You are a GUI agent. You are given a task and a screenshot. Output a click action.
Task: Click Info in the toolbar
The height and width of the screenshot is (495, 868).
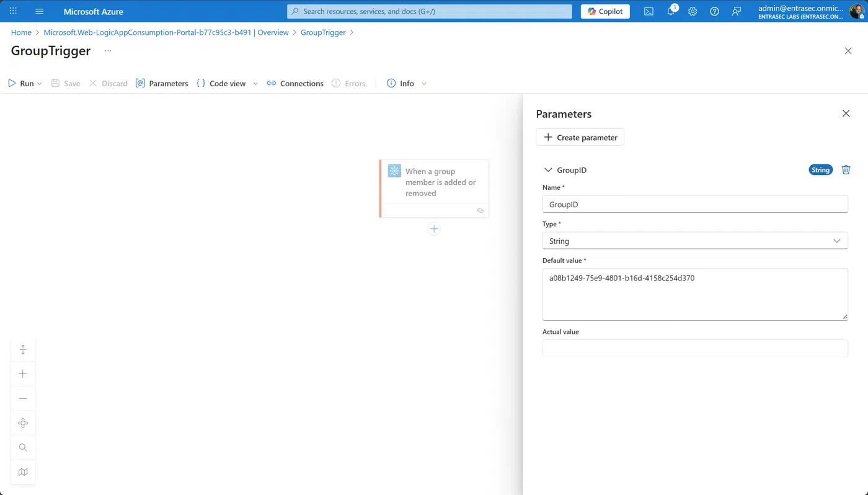pos(401,83)
